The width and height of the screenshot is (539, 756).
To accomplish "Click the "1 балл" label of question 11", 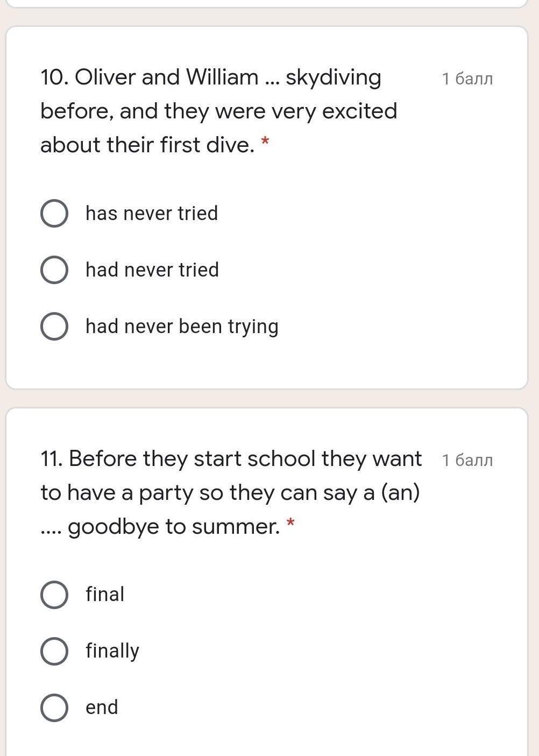I will point(467,461).
